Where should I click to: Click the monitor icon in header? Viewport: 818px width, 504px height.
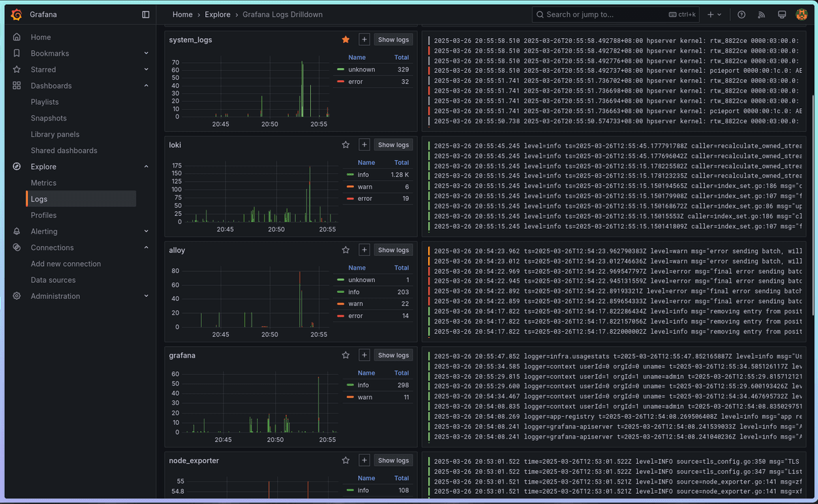point(782,14)
